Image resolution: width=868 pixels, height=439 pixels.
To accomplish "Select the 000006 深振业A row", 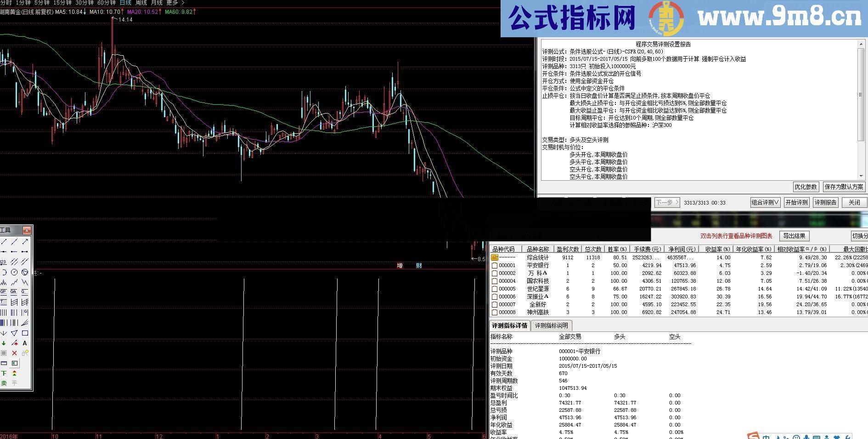I will [679, 296].
